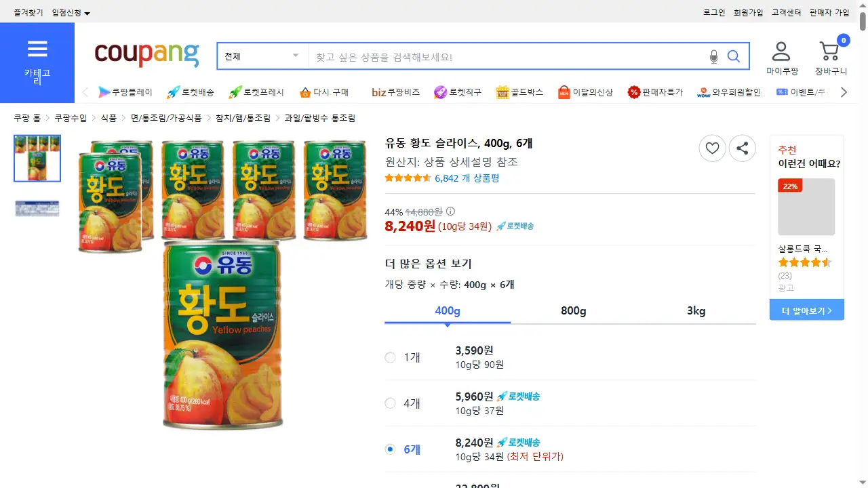Open 이달의신상 shortcut
Viewport: 868px width, 488px height.
(585, 92)
